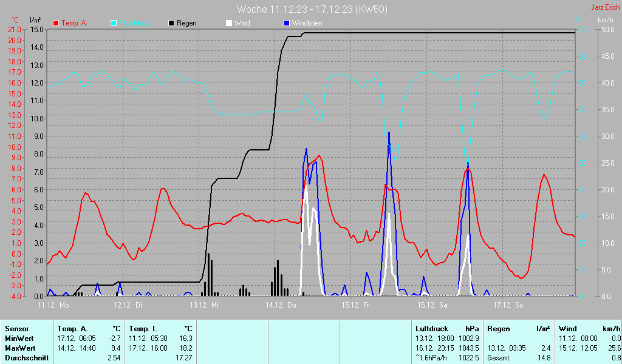Click the '50.0' wind speed axis tick

607,30
